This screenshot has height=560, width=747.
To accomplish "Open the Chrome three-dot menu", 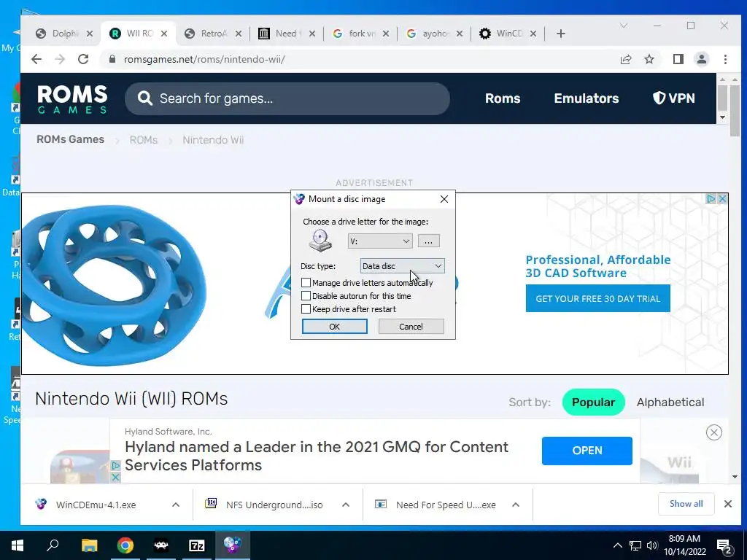I will click(x=725, y=59).
